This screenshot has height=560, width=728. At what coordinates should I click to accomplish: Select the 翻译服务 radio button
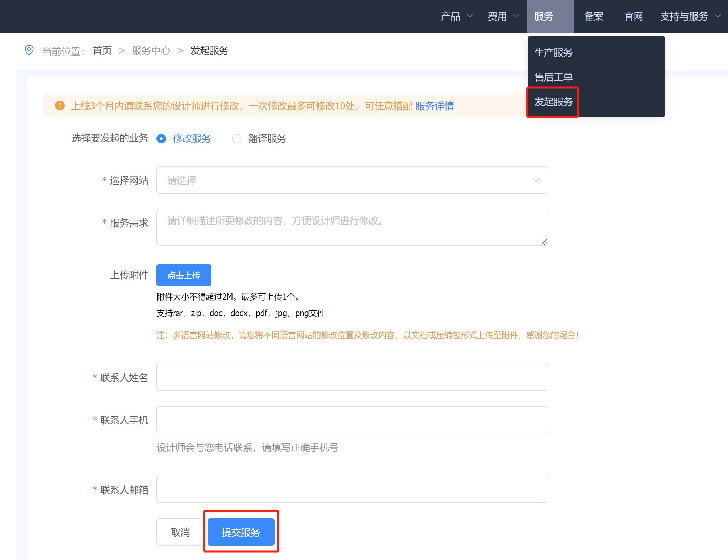(237, 139)
